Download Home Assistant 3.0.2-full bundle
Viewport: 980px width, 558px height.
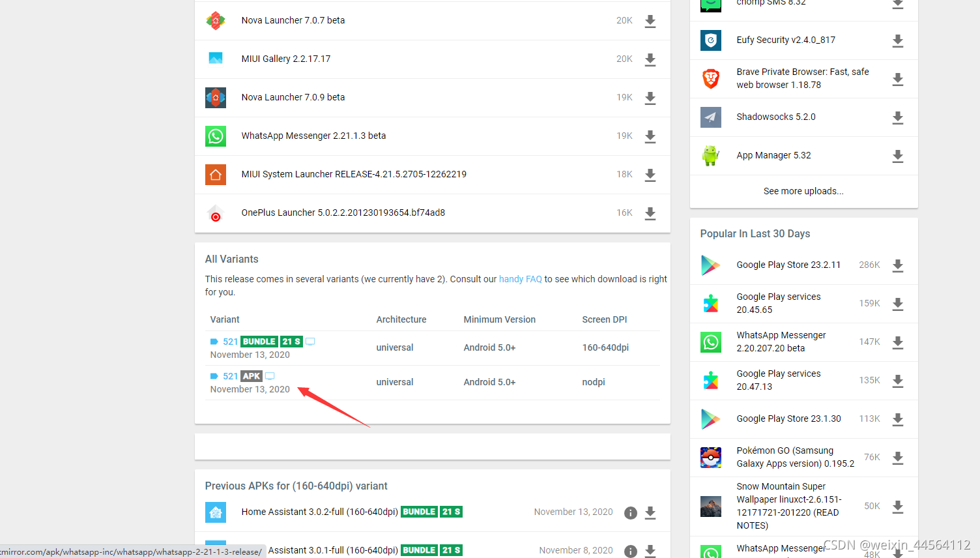(650, 513)
